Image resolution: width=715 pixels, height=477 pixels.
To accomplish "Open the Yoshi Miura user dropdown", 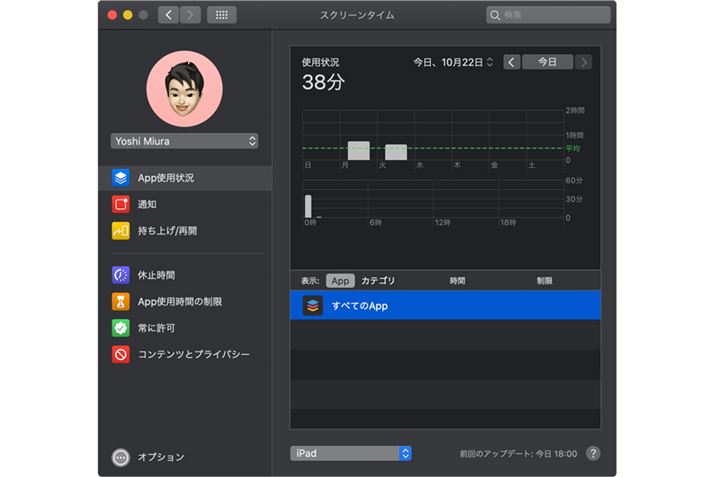I will 185,141.
